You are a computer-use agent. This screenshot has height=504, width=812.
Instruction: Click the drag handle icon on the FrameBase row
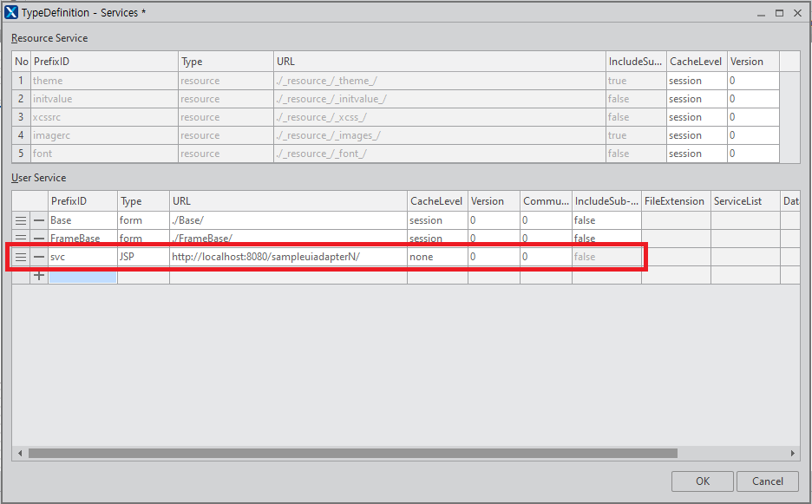coord(21,239)
